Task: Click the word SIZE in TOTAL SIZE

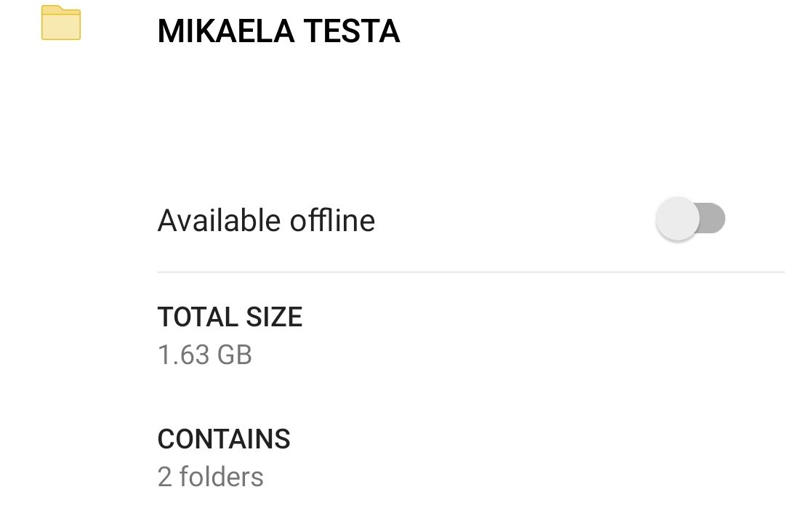Action: pos(274,317)
